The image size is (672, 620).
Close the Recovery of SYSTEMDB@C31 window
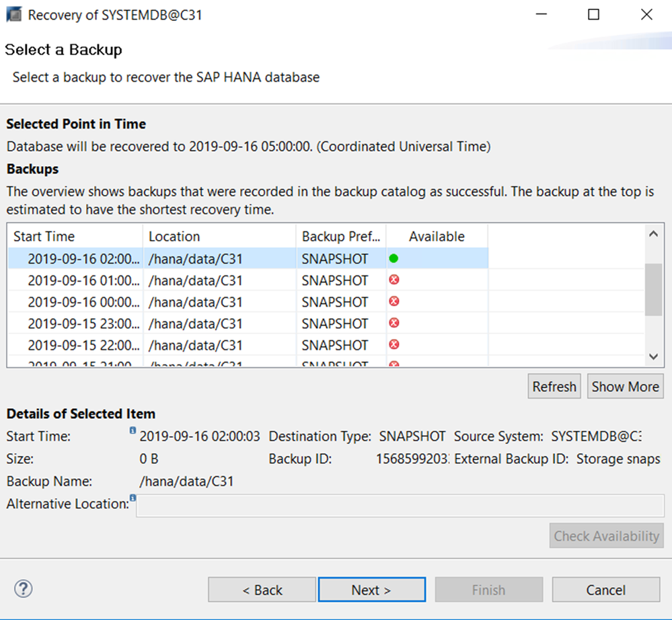[646, 15]
